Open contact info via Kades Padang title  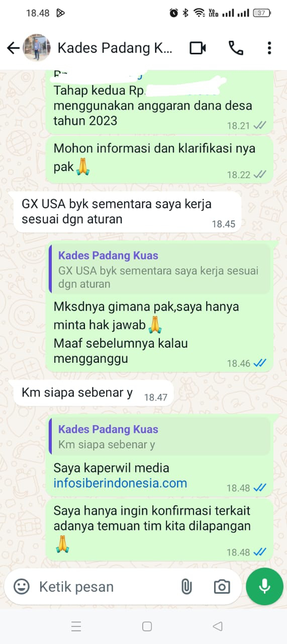point(115,48)
